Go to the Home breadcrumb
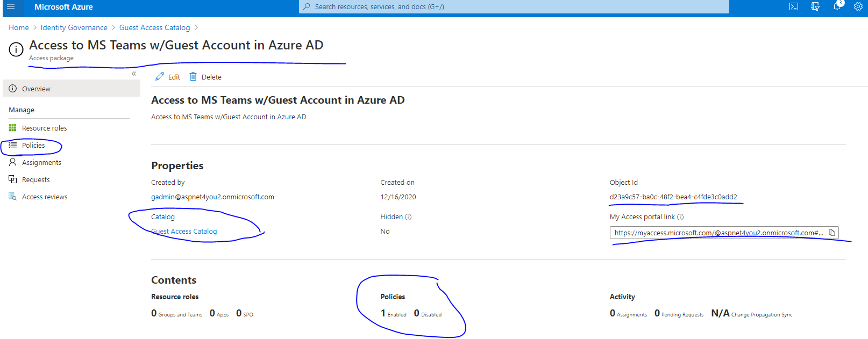This screenshot has height=339, width=868. [19, 27]
